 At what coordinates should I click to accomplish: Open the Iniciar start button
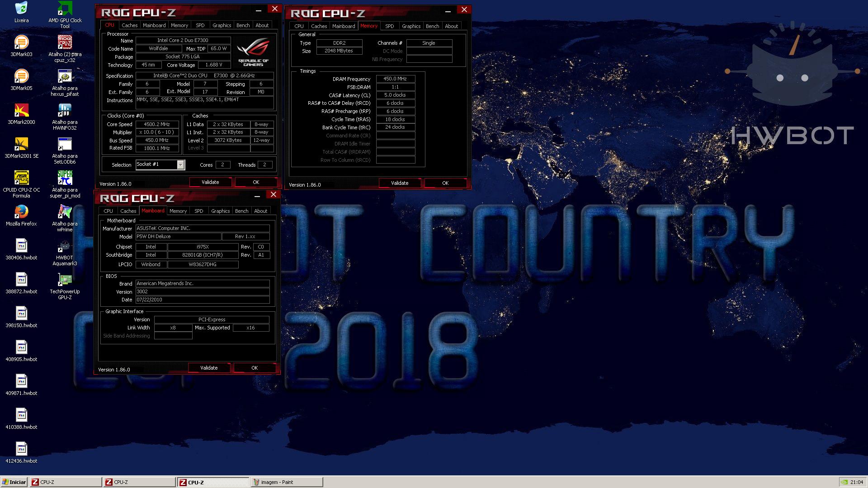click(14, 482)
